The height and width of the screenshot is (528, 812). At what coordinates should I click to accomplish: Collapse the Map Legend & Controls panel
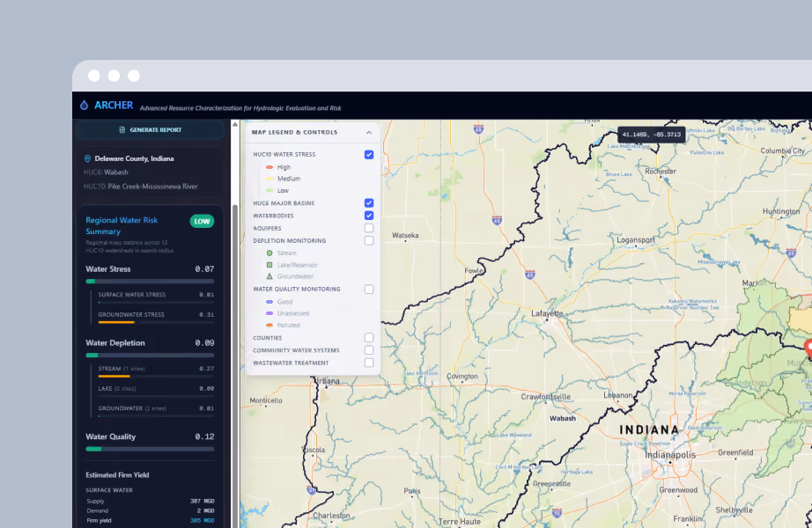coord(369,133)
